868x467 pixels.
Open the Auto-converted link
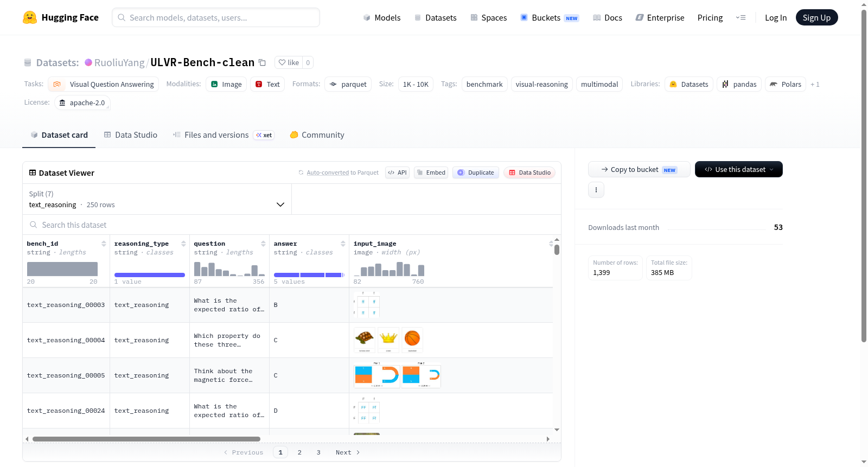[x=328, y=172]
